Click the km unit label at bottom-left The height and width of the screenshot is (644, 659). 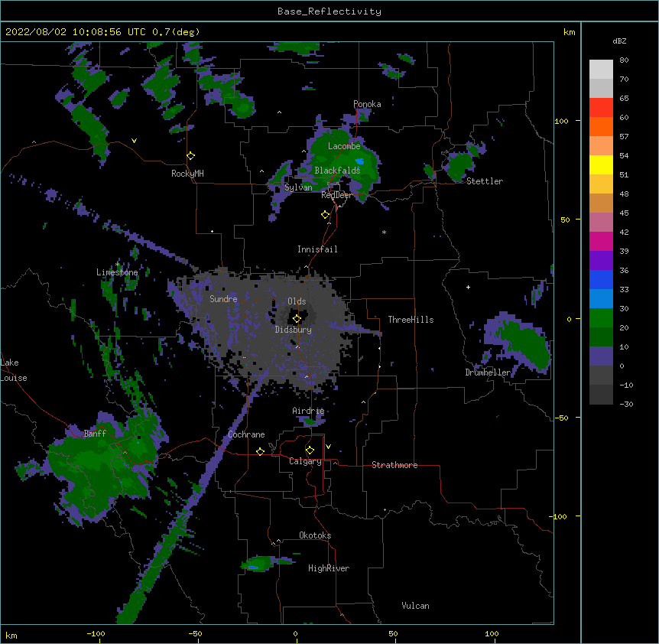pos(11,635)
